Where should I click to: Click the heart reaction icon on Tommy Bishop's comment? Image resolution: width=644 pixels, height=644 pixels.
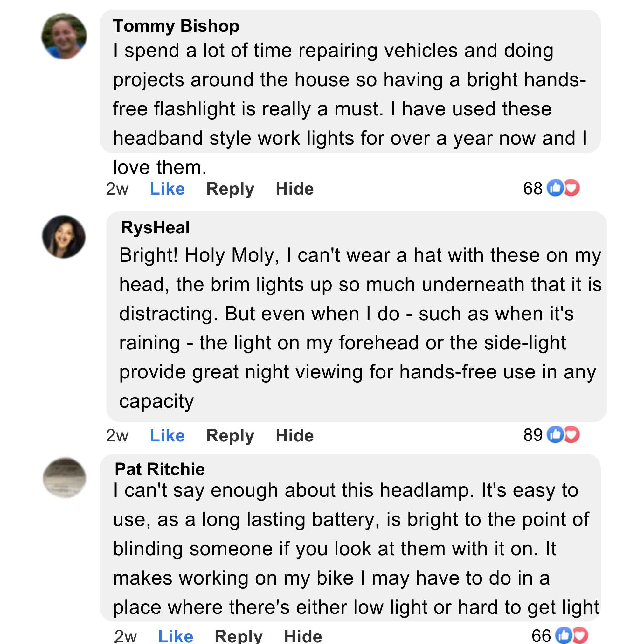tap(571, 188)
